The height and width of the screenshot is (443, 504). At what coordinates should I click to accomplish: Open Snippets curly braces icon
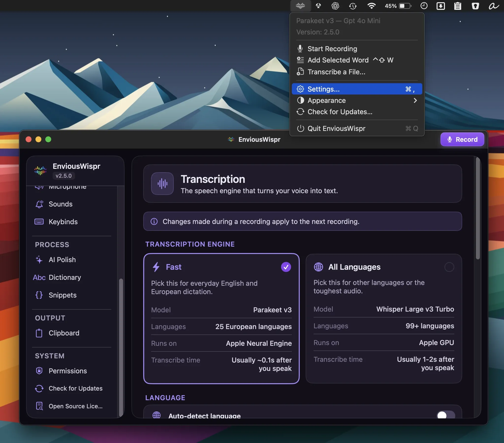[39, 295]
